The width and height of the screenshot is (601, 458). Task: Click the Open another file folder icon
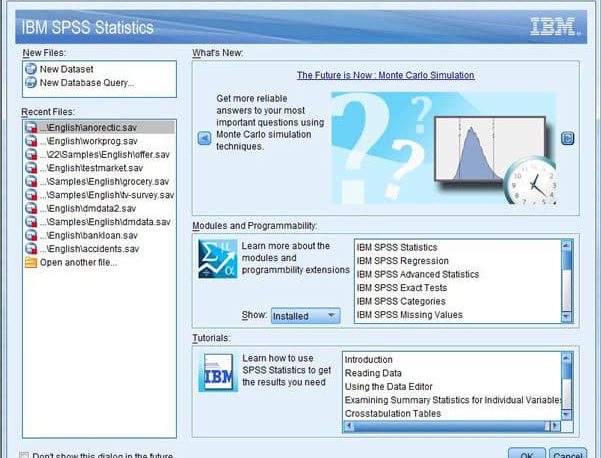[31, 263]
